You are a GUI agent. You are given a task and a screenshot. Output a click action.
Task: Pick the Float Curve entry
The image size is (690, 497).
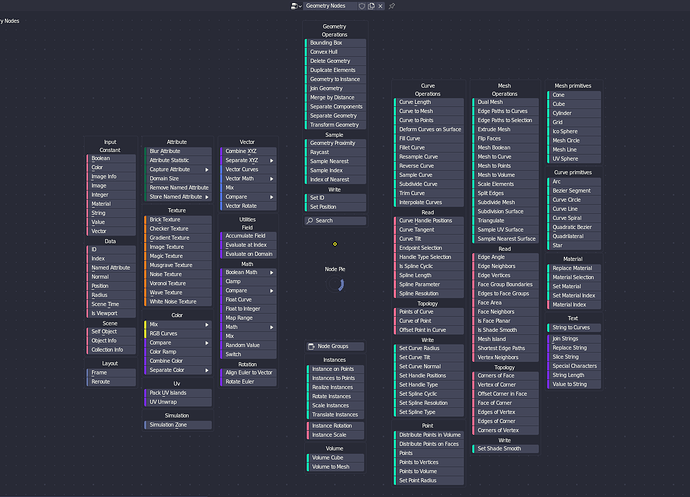(x=248, y=300)
